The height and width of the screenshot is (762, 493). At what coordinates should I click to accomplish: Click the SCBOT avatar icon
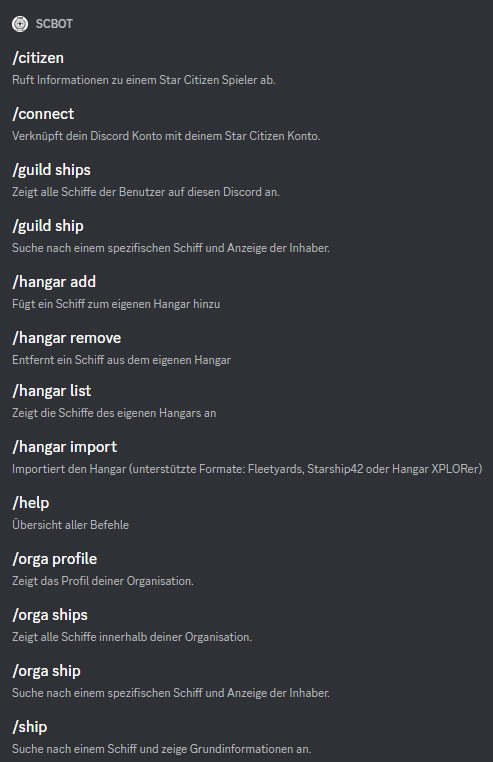[x=20, y=24]
